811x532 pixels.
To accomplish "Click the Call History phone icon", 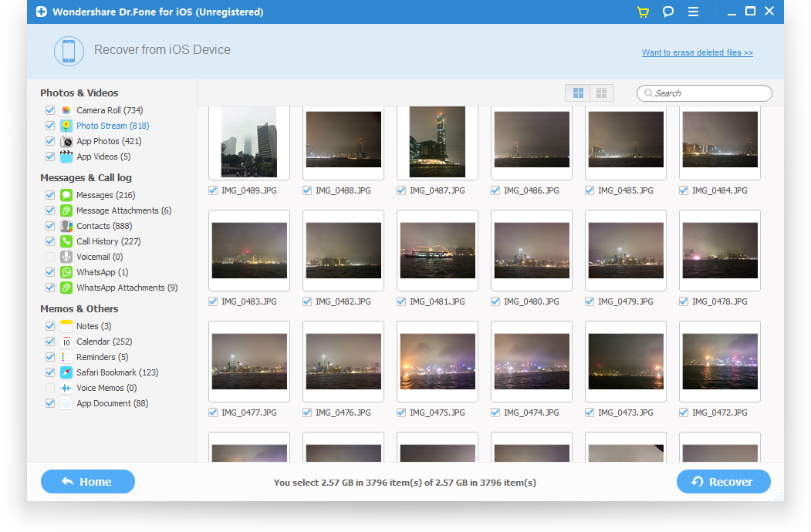I will pyautogui.click(x=66, y=241).
